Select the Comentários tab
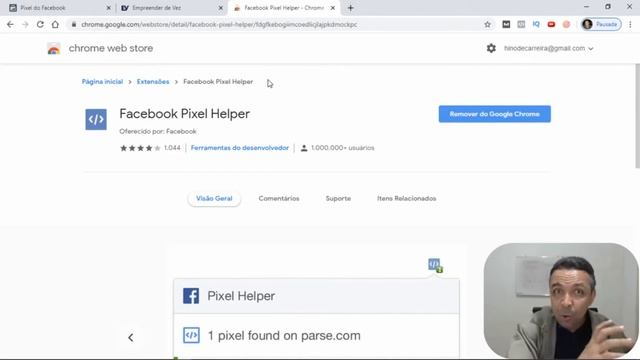 click(279, 198)
